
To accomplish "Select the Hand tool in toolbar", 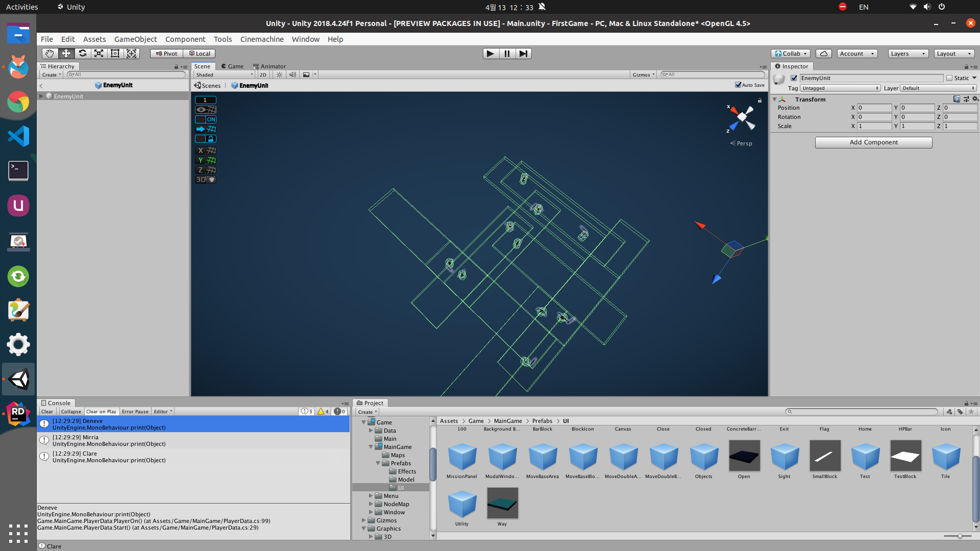I will pos(50,54).
